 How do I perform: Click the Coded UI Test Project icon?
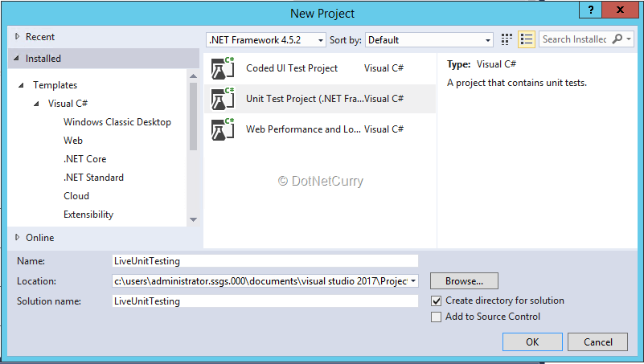point(223,68)
